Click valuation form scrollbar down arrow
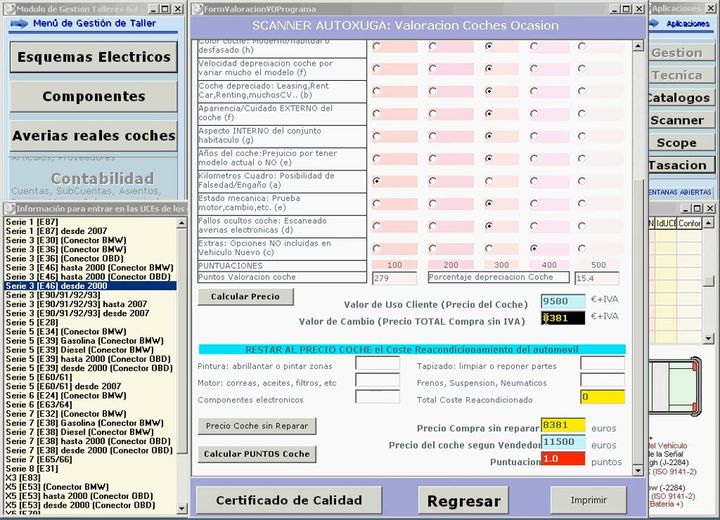 pos(638,470)
